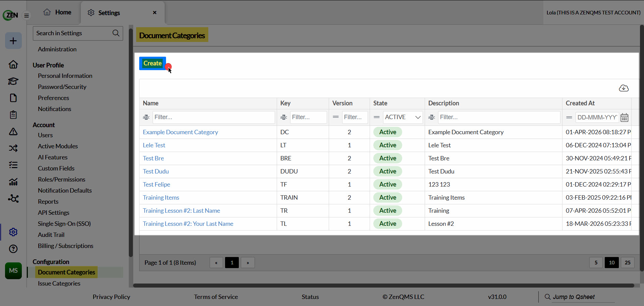
Task: Open the warning triangle issues icon
Action: tap(13, 132)
